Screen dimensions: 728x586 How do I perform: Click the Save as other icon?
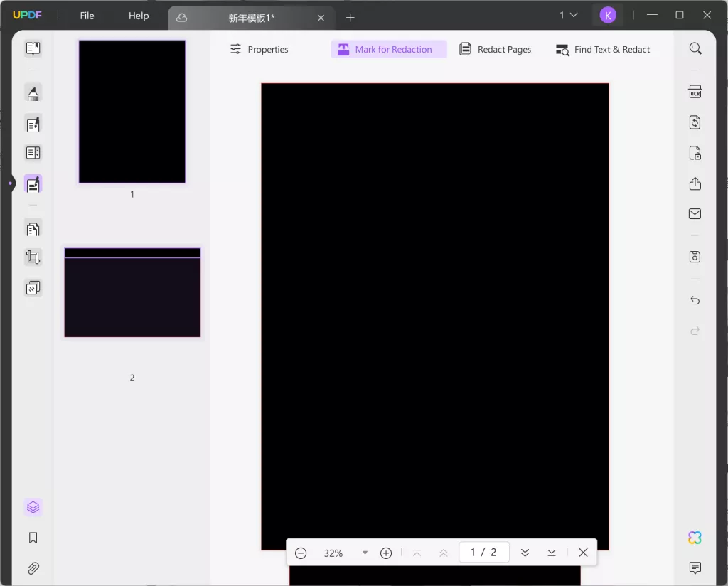[x=695, y=257]
